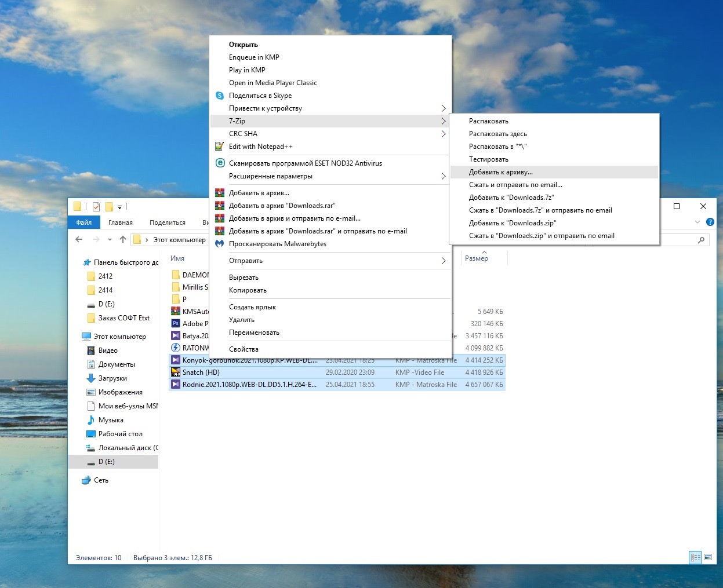Click the Malwarebytes scan icon
Image resolution: width=723 pixels, height=588 pixels.
pyautogui.click(x=220, y=244)
